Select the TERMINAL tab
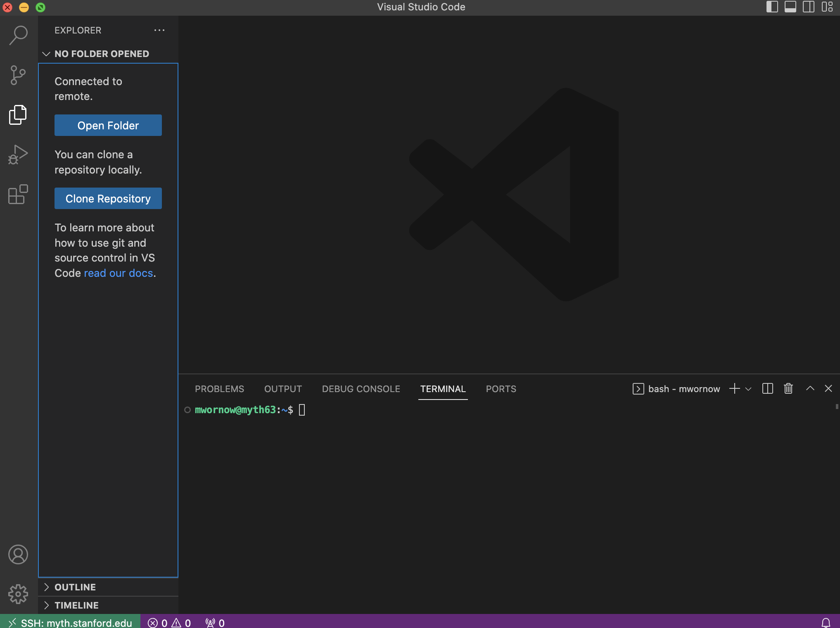 click(x=443, y=389)
